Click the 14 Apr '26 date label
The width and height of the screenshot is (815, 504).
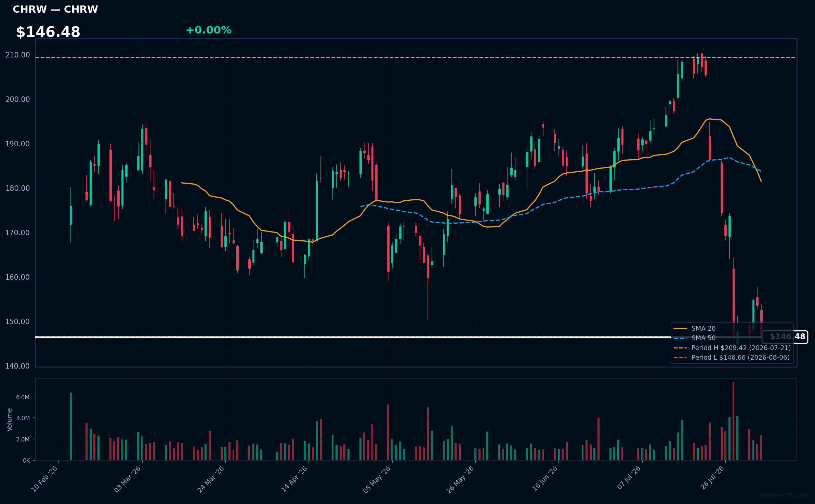[x=294, y=479]
